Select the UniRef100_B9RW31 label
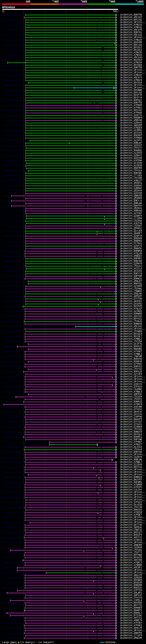Viewport: 146px width, 644px height. click(131, 278)
